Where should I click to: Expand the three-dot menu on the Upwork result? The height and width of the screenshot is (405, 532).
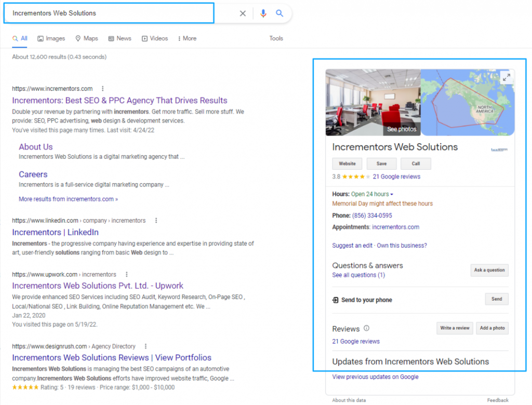click(126, 274)
